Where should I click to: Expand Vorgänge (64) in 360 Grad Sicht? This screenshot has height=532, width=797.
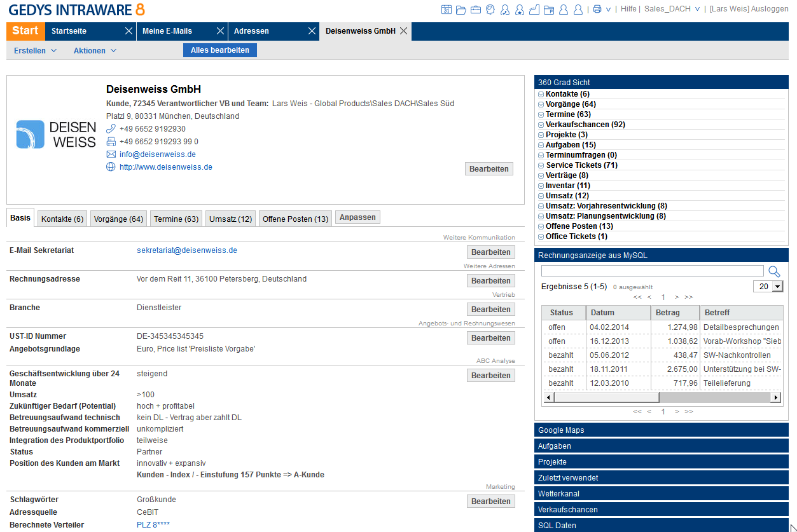pos(541,104)
